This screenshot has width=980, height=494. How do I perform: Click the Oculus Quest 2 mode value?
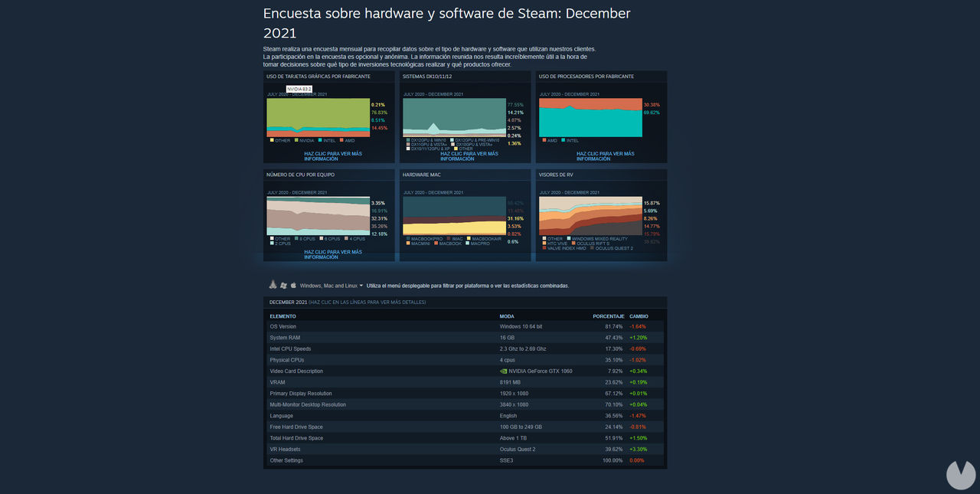518,450
